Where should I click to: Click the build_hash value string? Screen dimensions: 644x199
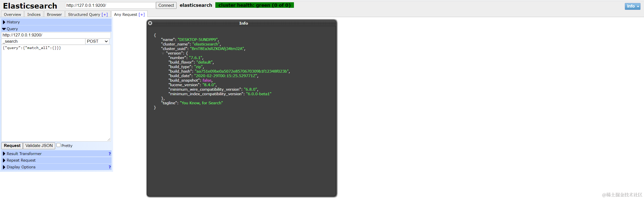242,71
